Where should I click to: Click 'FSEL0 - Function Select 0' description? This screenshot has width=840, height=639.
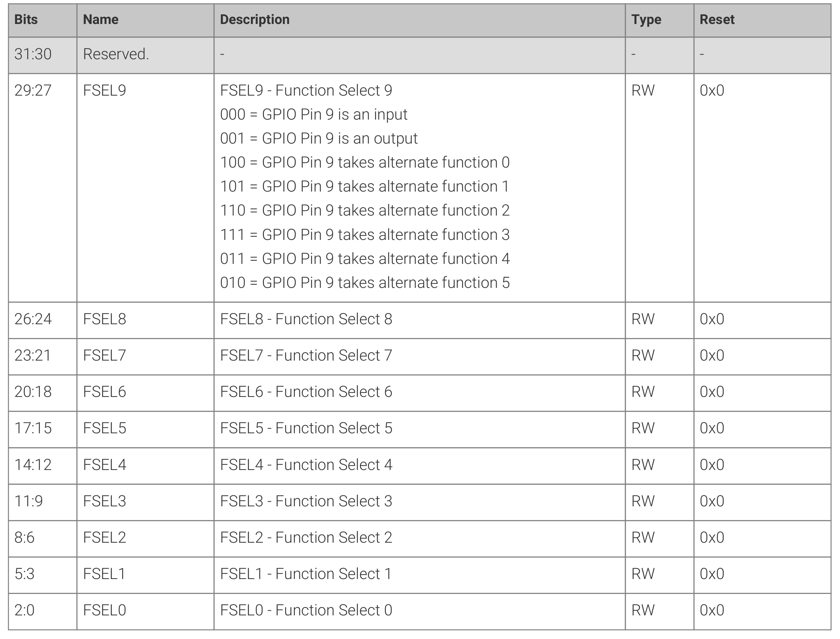306,610
